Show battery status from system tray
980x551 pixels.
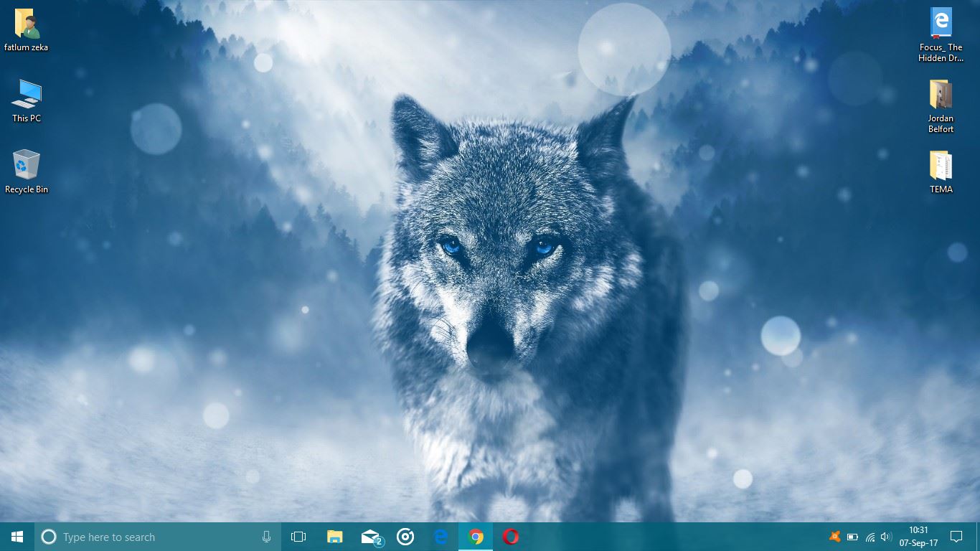(852, 537)
